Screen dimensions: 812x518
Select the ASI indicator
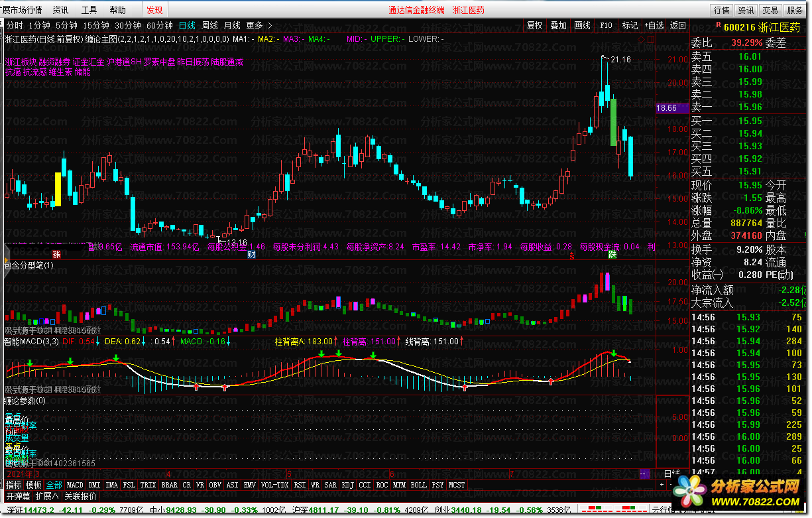coord(233,485)
